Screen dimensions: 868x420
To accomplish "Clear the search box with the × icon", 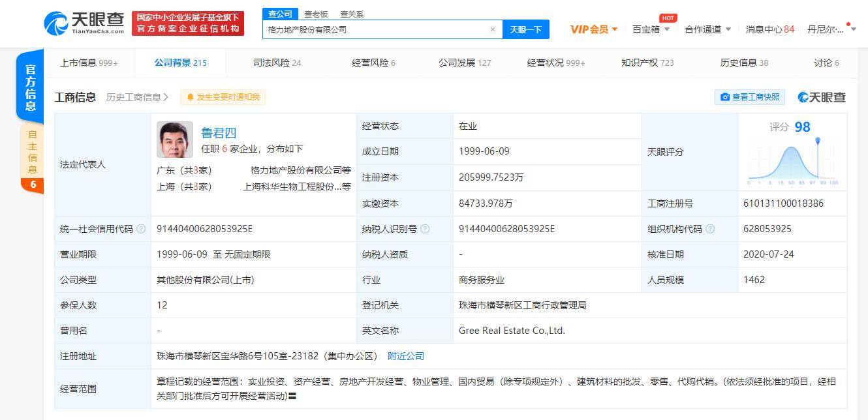I will pos(493,29).
